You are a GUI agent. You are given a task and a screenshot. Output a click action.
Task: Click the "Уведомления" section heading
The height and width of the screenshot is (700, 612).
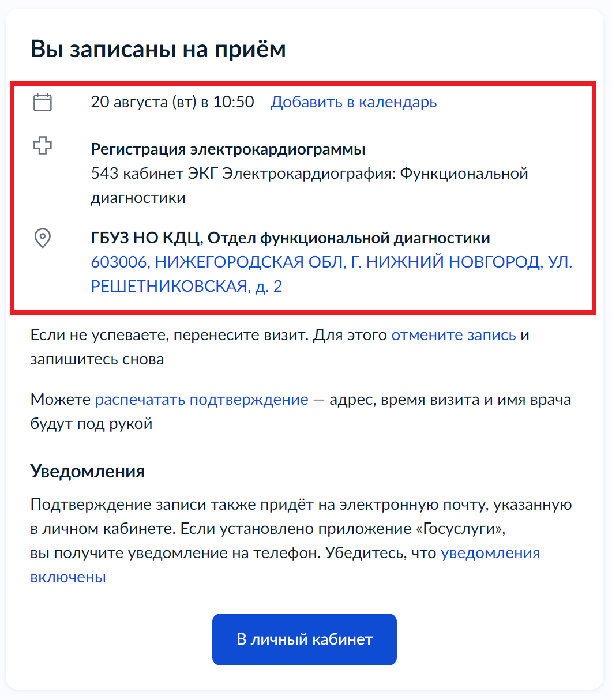(x=87, y=472)
